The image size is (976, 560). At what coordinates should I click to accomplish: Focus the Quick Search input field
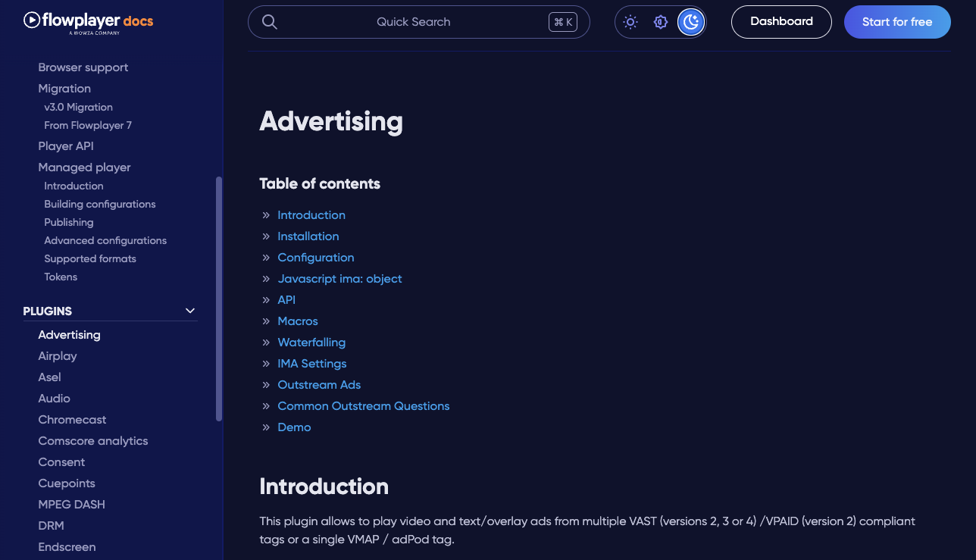click(x=413, y=22)
